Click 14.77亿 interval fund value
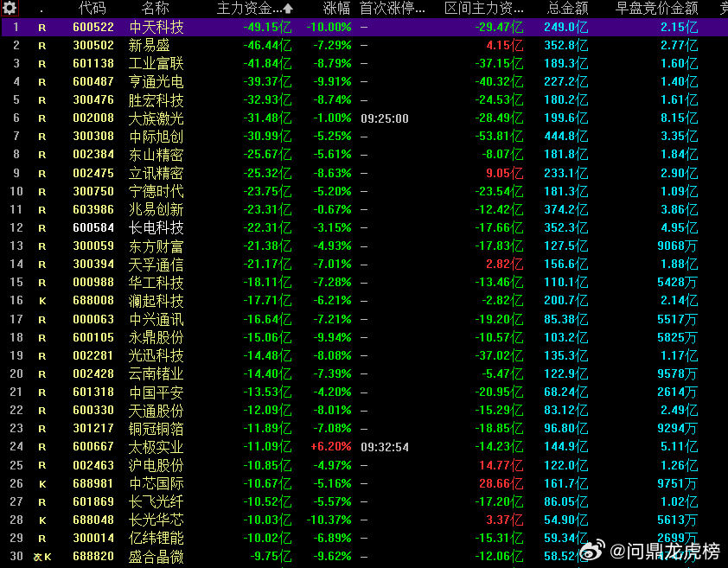This screenshot has height=568, width=728. [501, 465]
